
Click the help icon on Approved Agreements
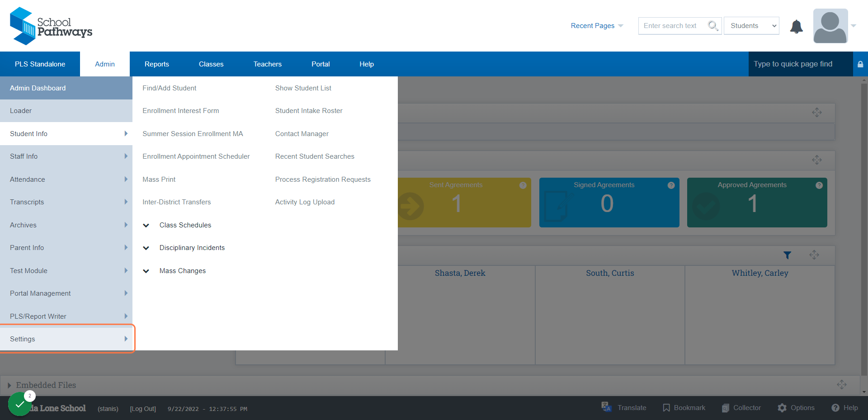pyautogui.click(x=819, y=185)
